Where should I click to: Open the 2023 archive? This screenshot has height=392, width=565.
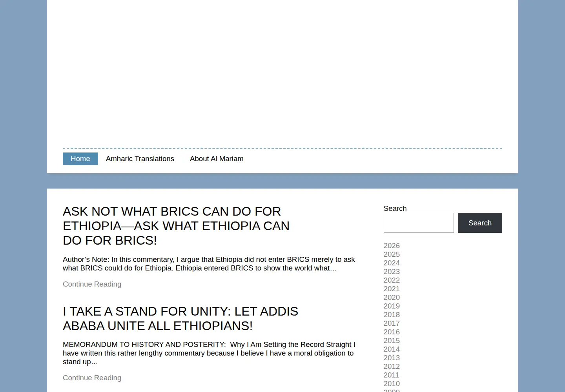click(x=392, y=272)
